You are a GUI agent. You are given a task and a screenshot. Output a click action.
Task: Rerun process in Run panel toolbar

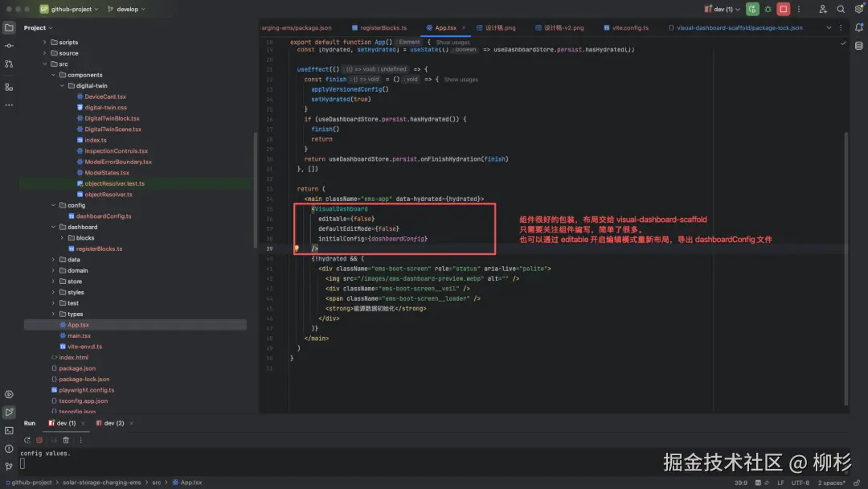pyautogui.click(x=27, y=440)
